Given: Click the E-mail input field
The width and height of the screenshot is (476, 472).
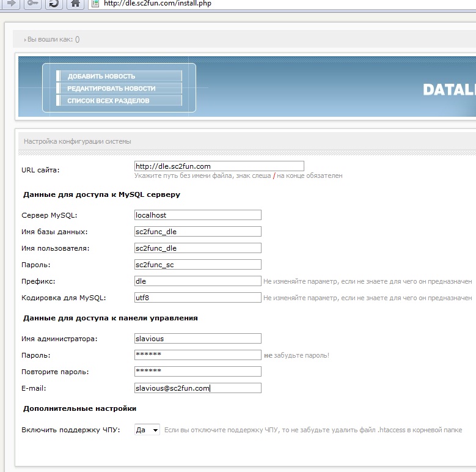Looking at the screenshot, I should click(x=197, y=388).
